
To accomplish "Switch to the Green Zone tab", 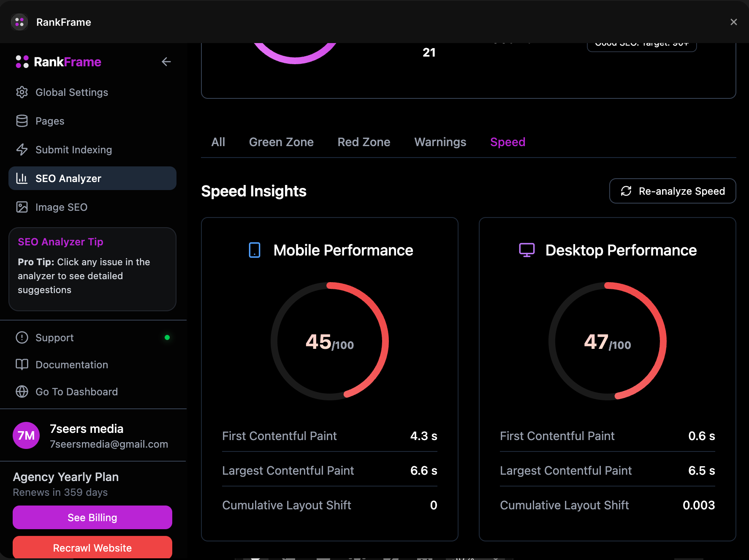I will pos(281,142).
